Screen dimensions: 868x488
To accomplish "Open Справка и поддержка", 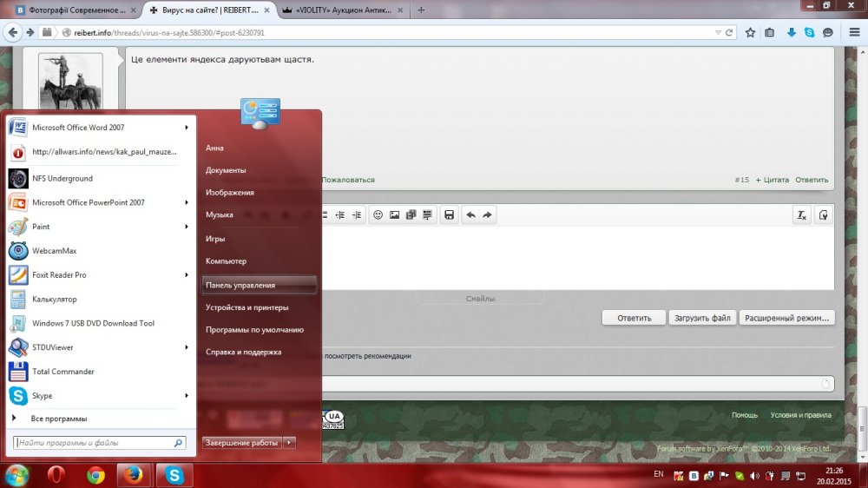I will pos(244,352).
